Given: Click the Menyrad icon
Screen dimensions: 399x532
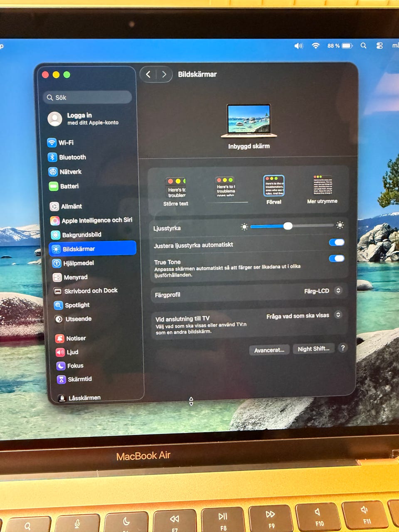Looking at the screenshot, I should tap(57, 277).
